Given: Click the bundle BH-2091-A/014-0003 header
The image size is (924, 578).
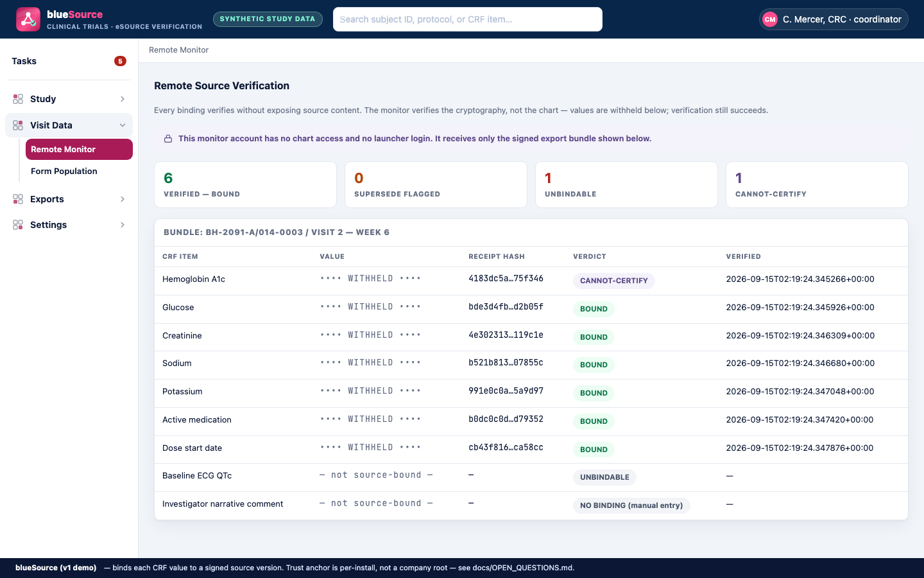Looking at the screenshot, I should point(277,232).
